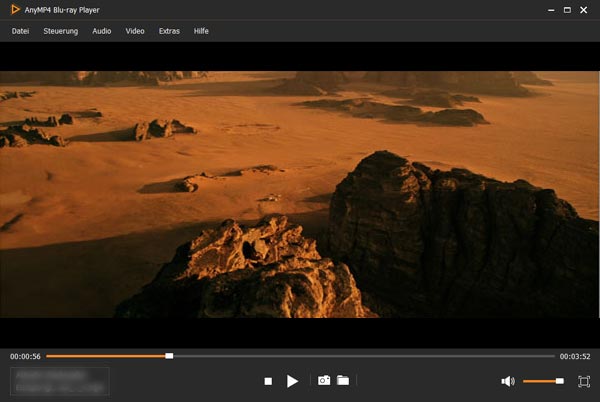600x402 pixels.
Task: Open the snapshot folder icon
Action: coord(343,380)
